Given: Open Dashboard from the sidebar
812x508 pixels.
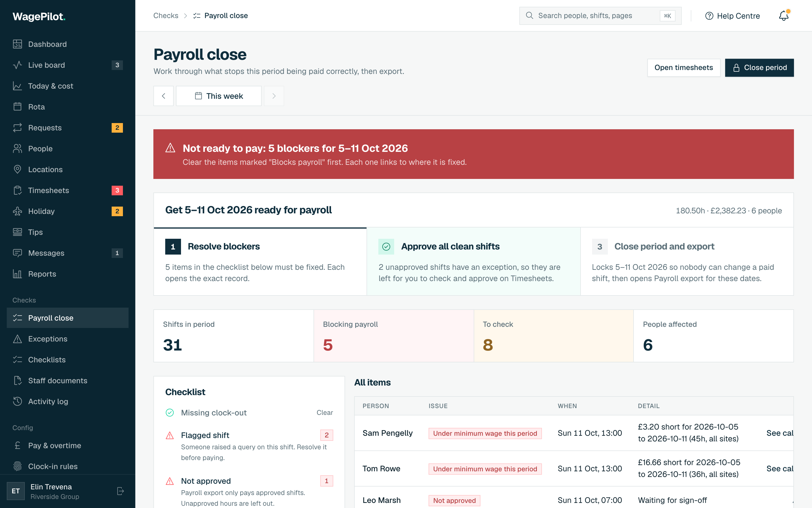Looking at the screenshot, I should (x=67, y=44).
